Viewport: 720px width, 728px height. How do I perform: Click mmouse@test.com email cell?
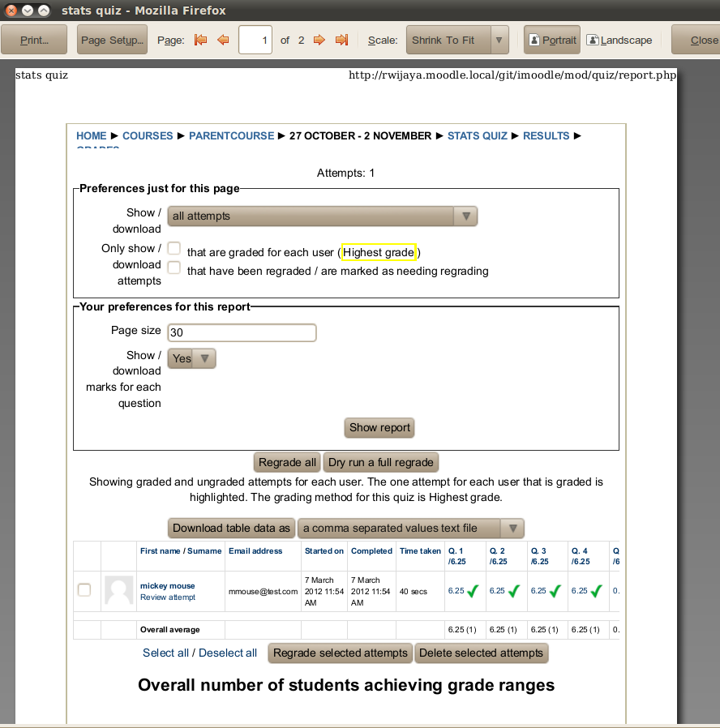coord(263,592)
